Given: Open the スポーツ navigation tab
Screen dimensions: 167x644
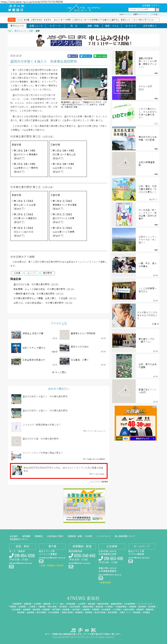Looking at the screenshot, I should pos(55,26).
